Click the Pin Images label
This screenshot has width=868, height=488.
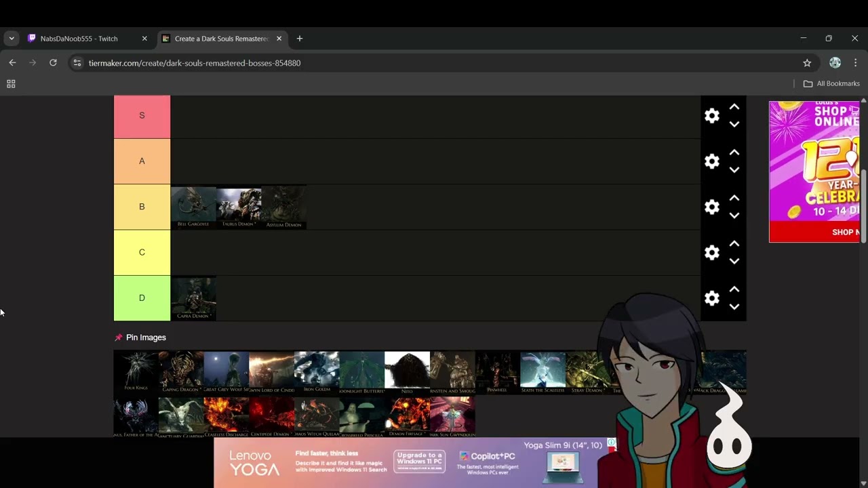point(146,338)
